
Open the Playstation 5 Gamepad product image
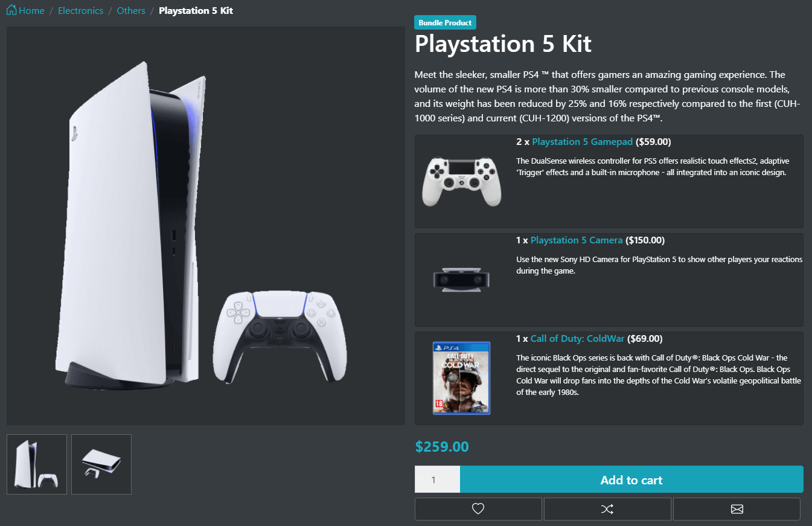(461, 181)
